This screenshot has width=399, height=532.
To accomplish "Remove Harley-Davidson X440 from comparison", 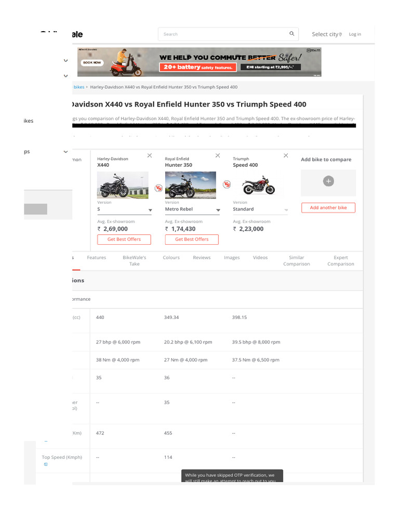I will point(149,155).
